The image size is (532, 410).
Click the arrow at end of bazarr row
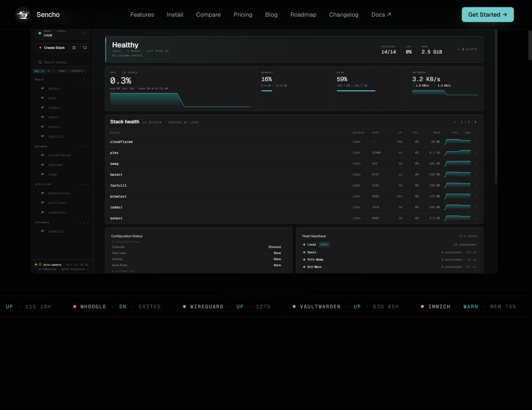[x=476, y=175]
